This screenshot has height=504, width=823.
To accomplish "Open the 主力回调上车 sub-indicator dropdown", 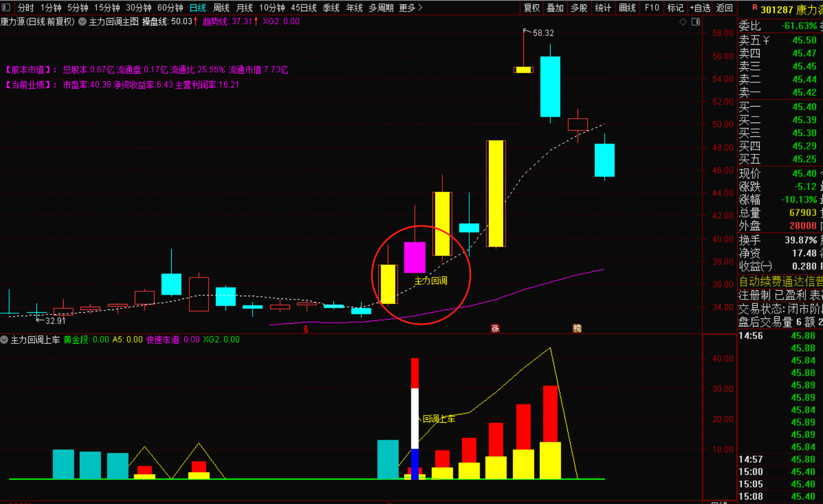I will 4,340.
